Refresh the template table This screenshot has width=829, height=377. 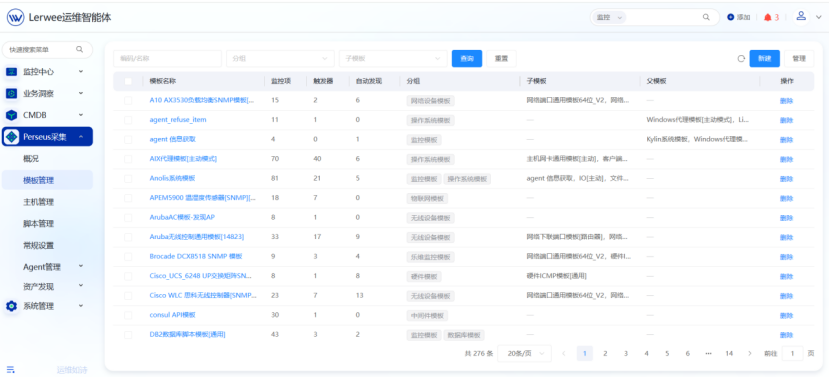tap(741, 59)
